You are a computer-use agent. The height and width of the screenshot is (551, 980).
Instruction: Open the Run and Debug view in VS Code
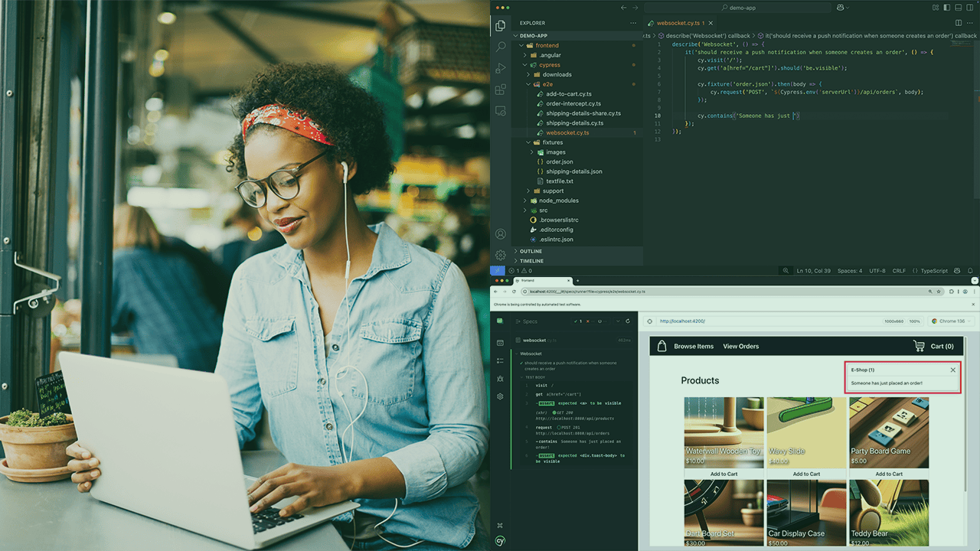pyautogui.click(x=501, y=68)
